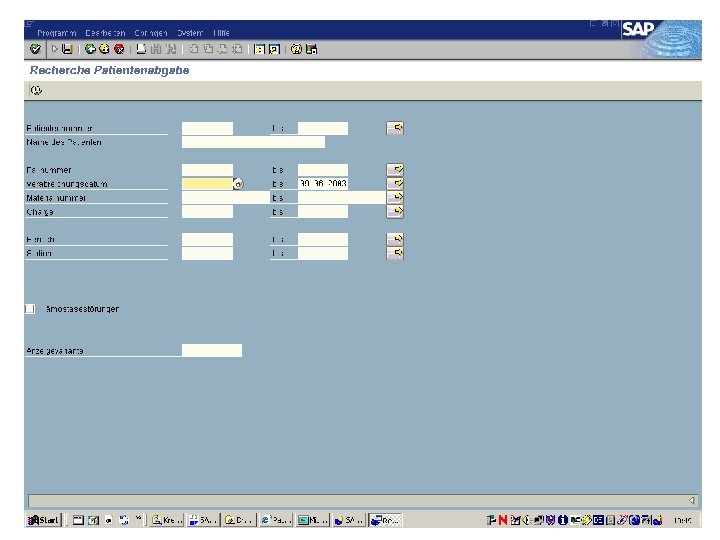Open the Springen menu

[151, 33]
